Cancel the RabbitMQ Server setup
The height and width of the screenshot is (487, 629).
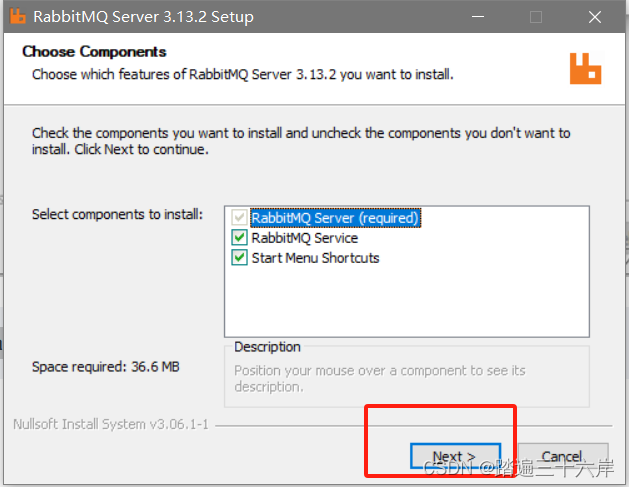(563, 456)
